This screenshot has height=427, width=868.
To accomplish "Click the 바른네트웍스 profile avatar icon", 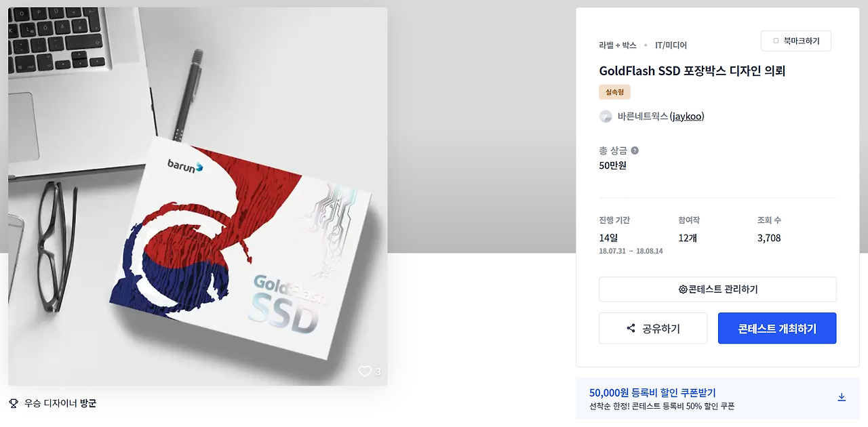I will 606,117.
